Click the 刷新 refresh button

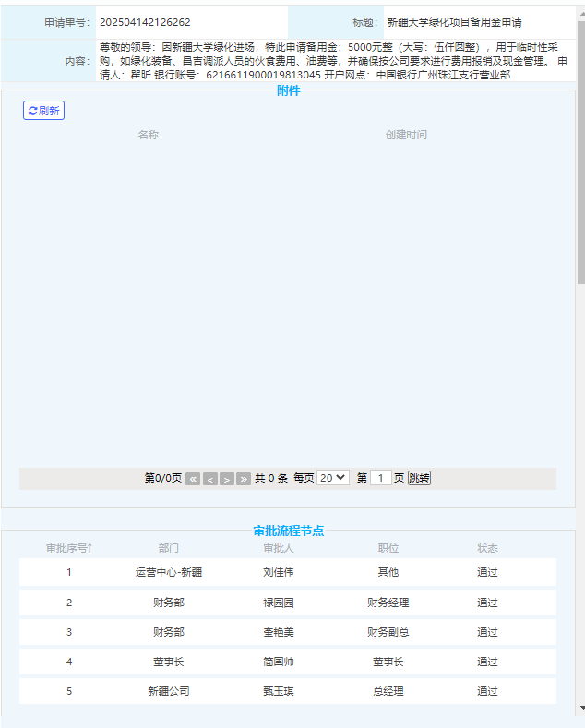(x=43, y=111)
